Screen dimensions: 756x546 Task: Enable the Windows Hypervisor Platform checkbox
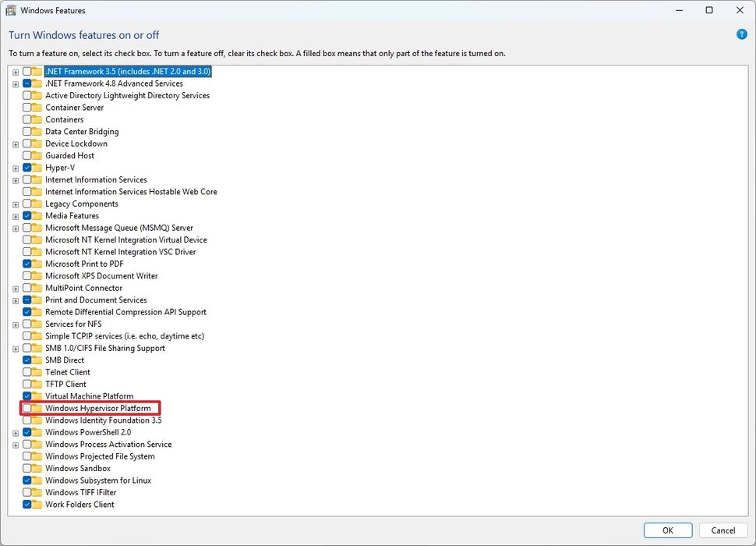coord(26,408)
